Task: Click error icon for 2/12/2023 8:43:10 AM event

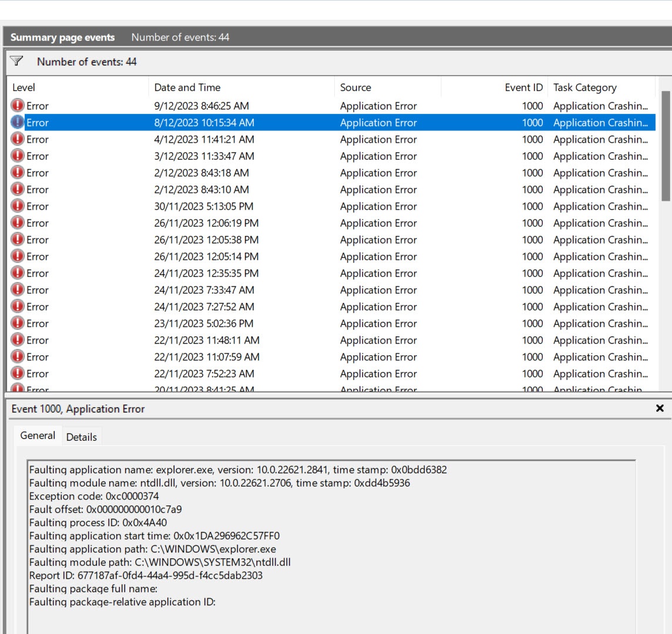Action: point(18,189)
